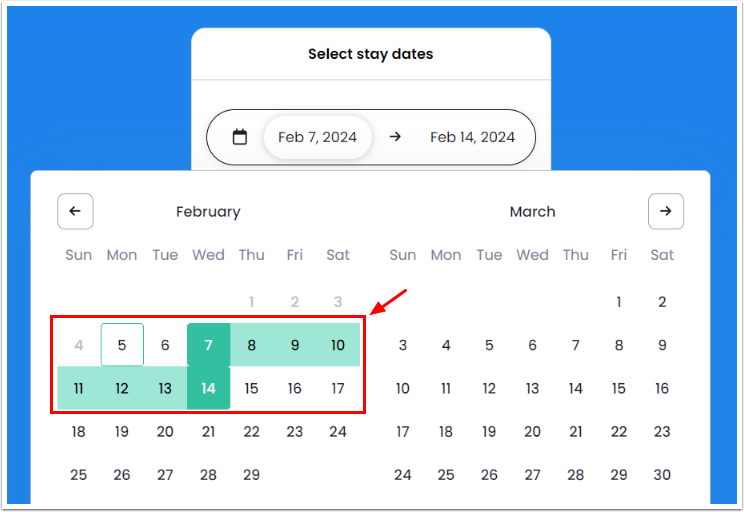Select the Feb 7, 2024 start date field
This screenshot has height=512, width=744.
point(317,137)
